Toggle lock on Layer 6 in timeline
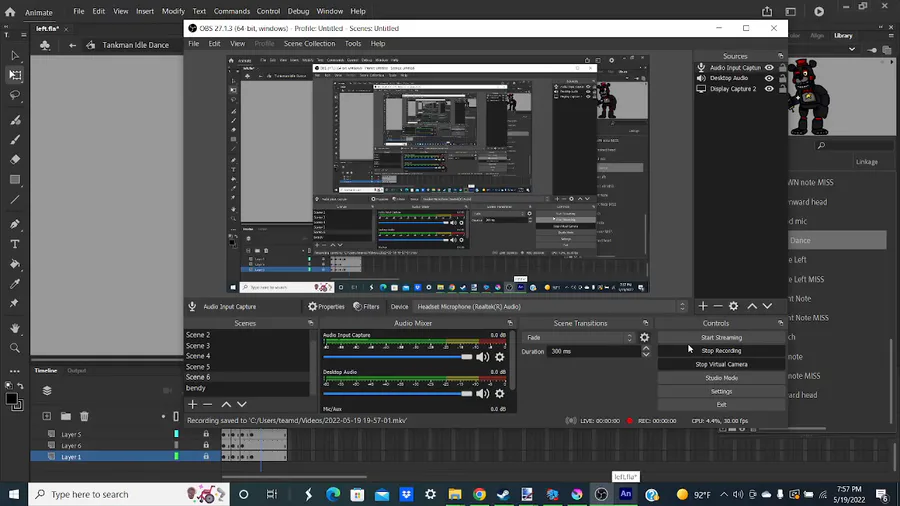This screenshot has width=900, height=506. tap(206, 445)
